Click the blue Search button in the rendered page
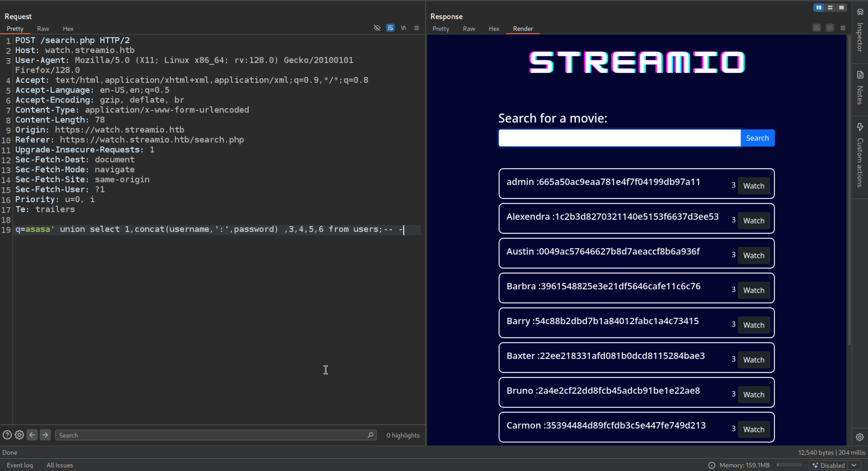The width and height of the screenshot is (868, 471). click(x=757, y=138)
